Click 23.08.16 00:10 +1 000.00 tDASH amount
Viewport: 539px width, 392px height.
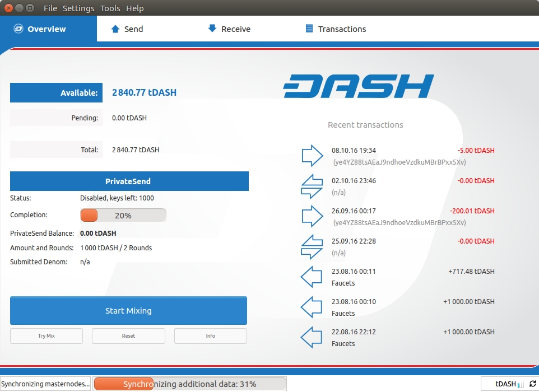(x=469, y=301)
